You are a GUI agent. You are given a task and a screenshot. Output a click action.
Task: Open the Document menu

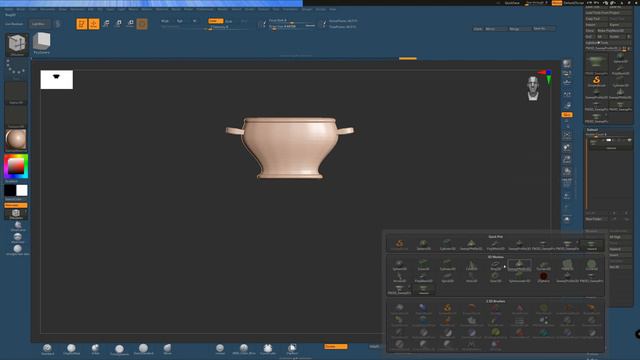pyautogui.click(x=47, y=9)
